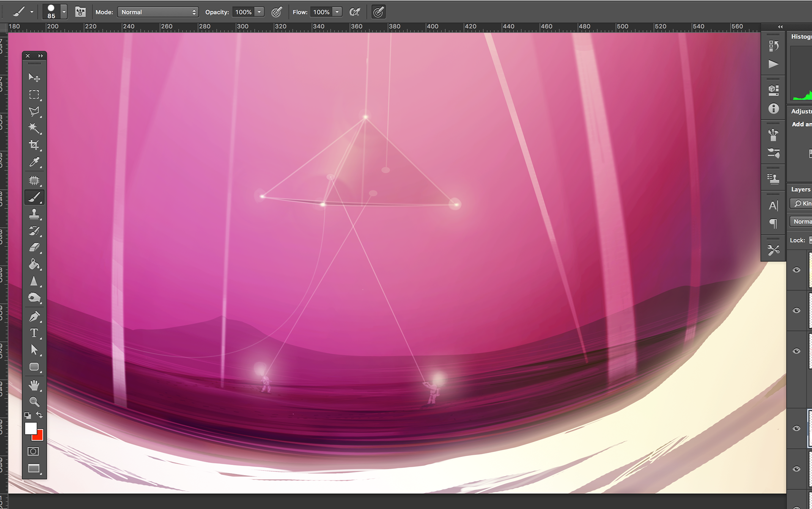Toggle visibility of the topmost layer
The width and height of the screenshot is (812, 509).
pos(796,270)
